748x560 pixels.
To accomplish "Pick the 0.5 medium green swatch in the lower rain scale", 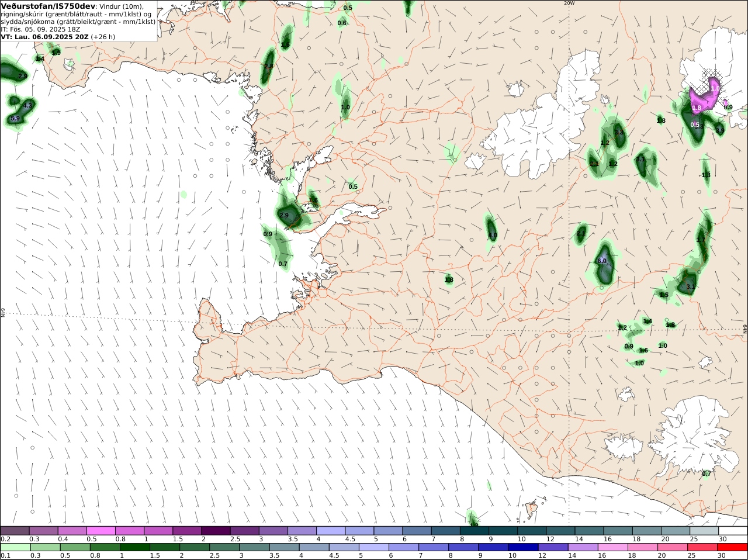I will click(x=75, y=547).
